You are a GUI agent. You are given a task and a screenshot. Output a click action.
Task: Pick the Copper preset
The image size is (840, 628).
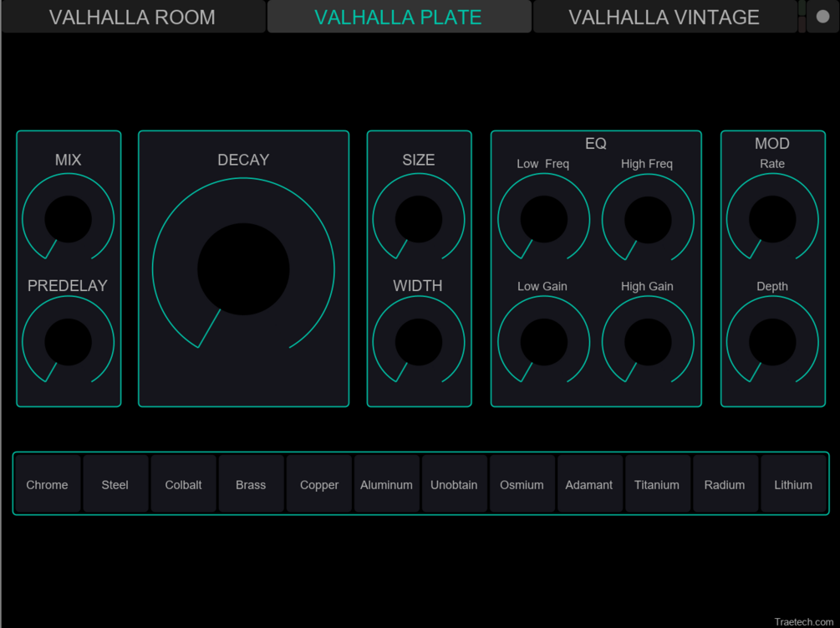(318, 484)
